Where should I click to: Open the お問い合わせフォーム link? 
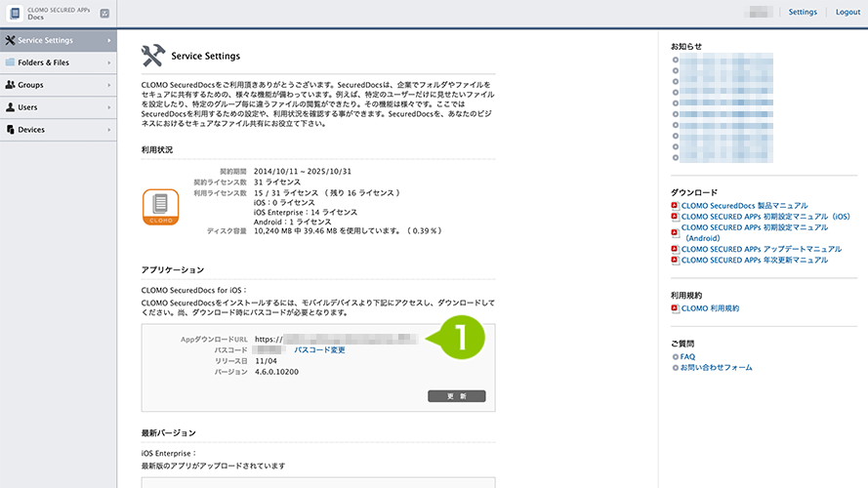pyautogui.click(x=717, y=367)
